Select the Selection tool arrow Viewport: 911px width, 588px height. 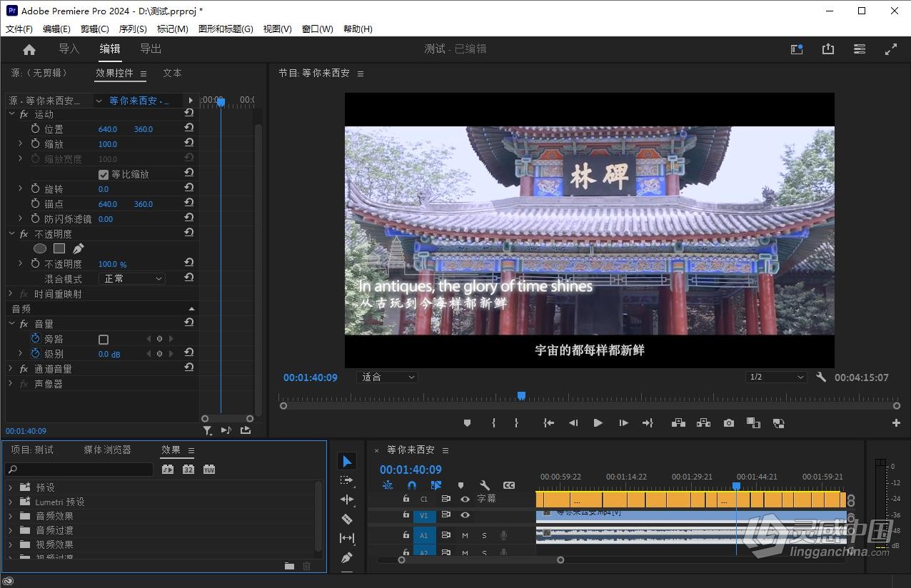[347, 462]
